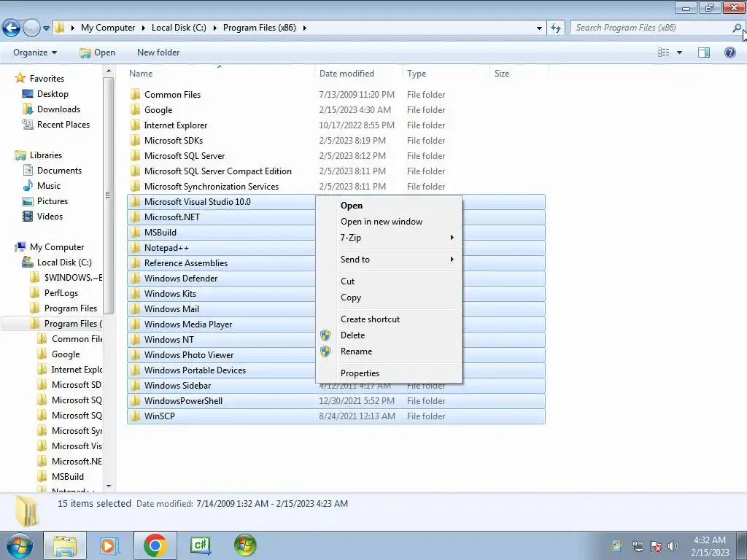747x560 pixels.
Task: Open Windows Media Player from taskbar
Action: (x=109, y=545)
